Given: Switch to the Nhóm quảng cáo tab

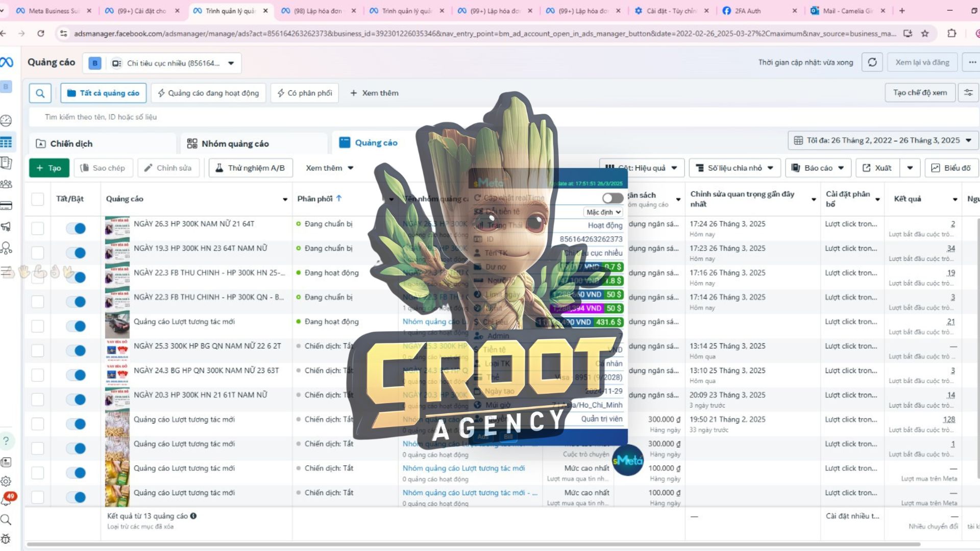Looking at the screenshot, I should (x=254, y=144).
